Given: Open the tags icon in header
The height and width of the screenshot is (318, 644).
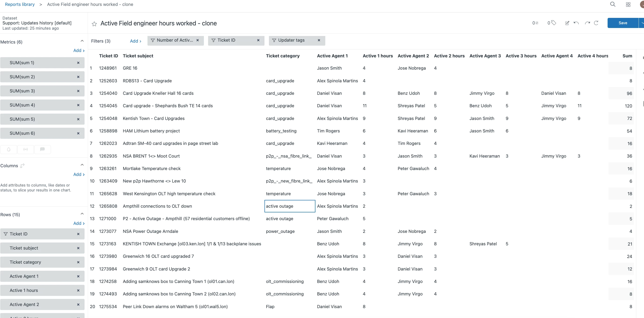Looking at the screenshot, I should click(553, 23).
